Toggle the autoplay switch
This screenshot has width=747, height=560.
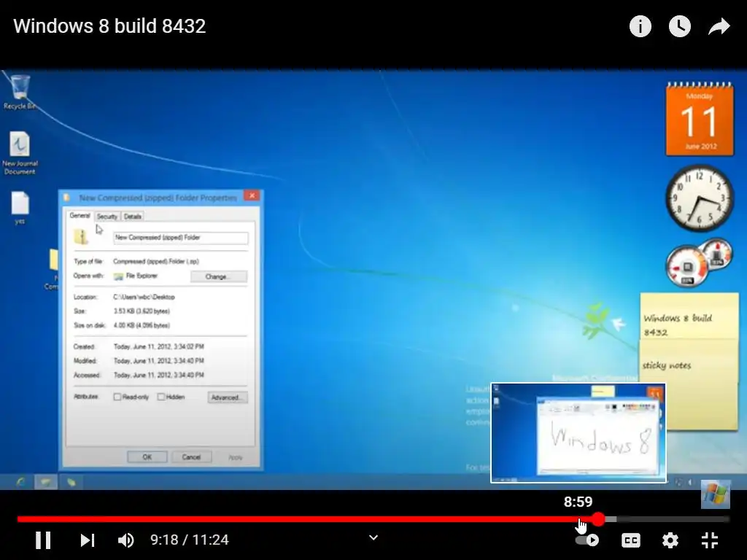[x=587, y=540]
